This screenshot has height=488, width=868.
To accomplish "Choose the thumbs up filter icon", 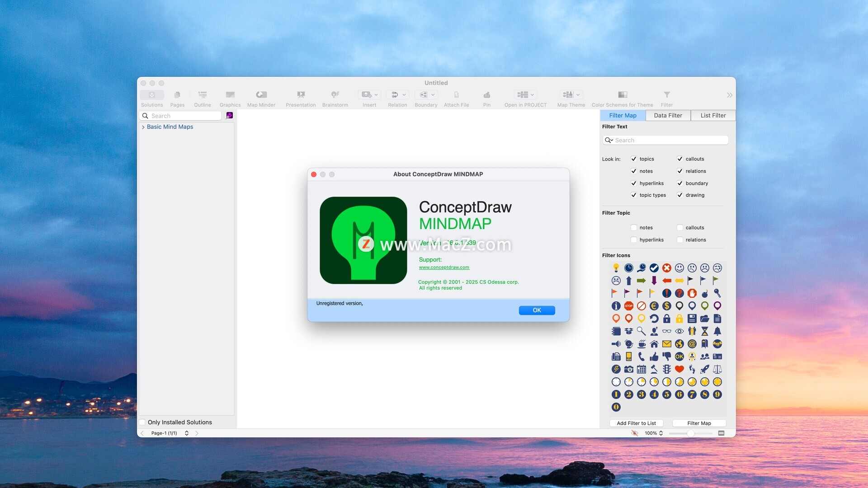I will [654, 357].
